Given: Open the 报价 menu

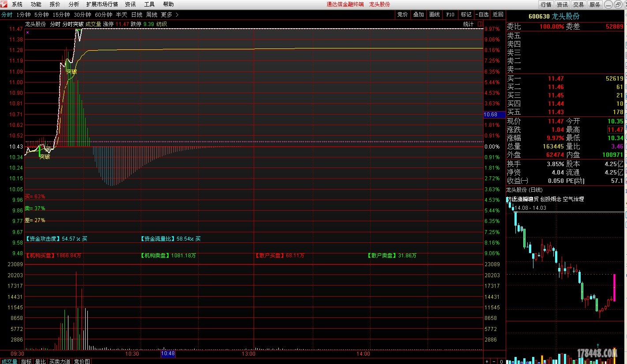Looking at the screenshot, I should pos(55,4).
